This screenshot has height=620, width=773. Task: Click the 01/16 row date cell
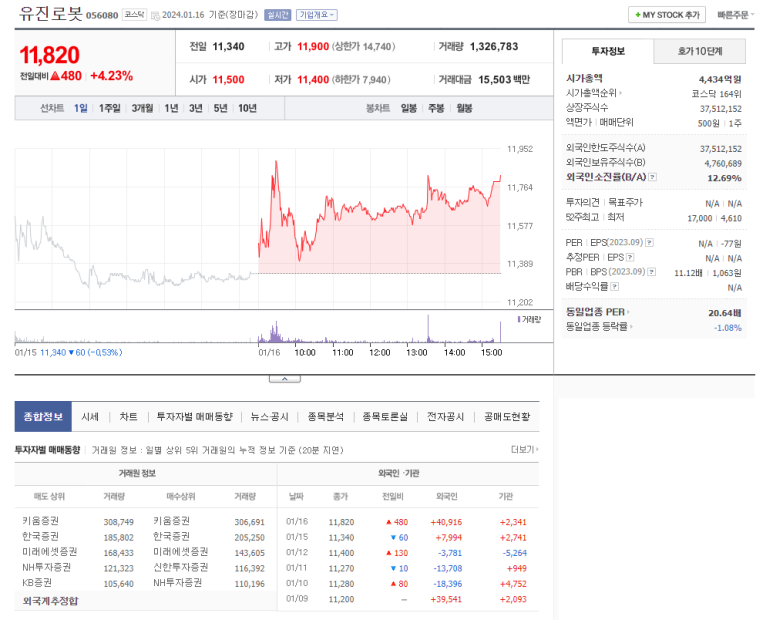pos(297,521)
